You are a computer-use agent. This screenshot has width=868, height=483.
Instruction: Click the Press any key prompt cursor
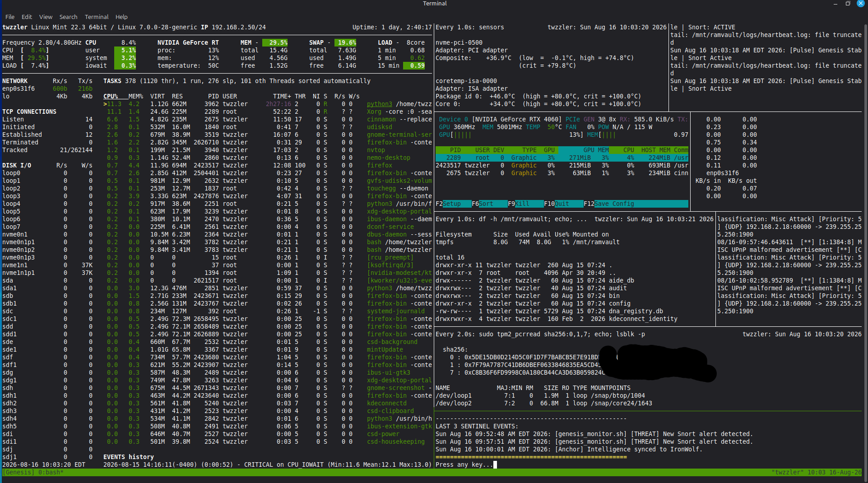(495, 464)
